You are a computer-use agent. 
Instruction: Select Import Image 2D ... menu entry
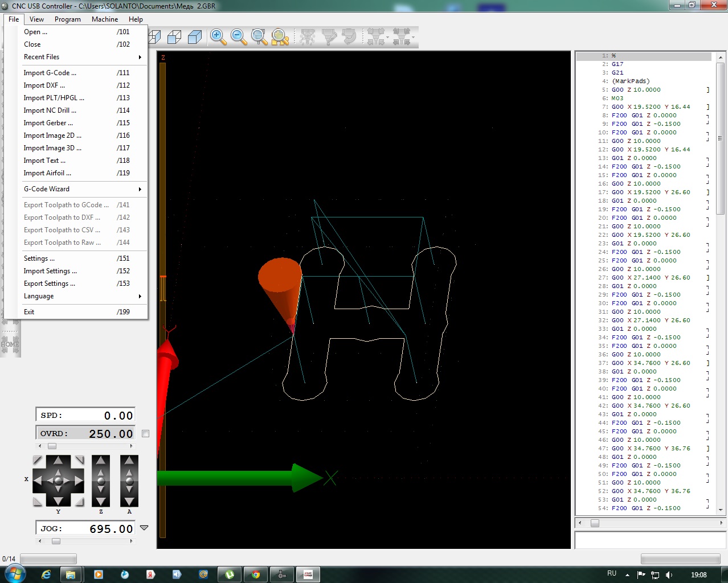click(76, 136)
